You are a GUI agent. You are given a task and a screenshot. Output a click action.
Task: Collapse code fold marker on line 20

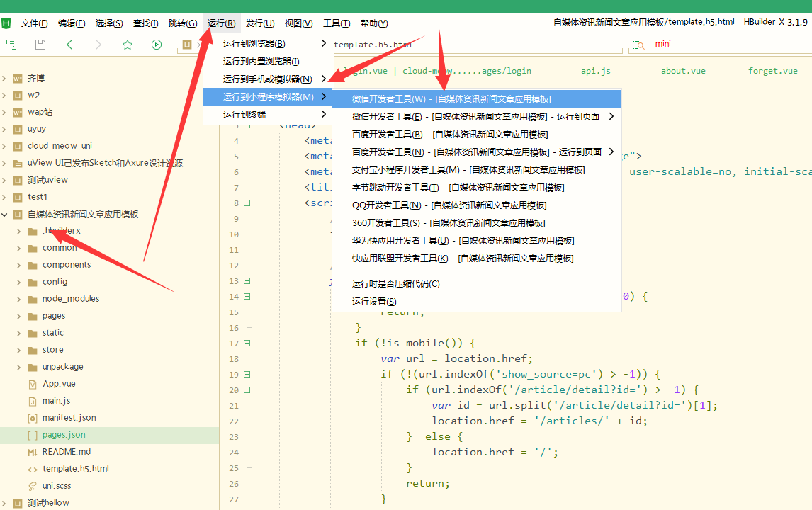tap(247, 390)
